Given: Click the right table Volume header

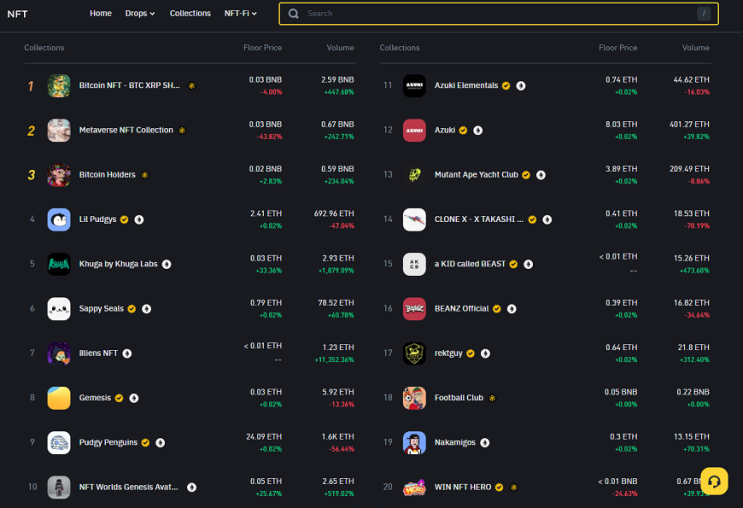Looking at the screenshot, I should [696, 48].
